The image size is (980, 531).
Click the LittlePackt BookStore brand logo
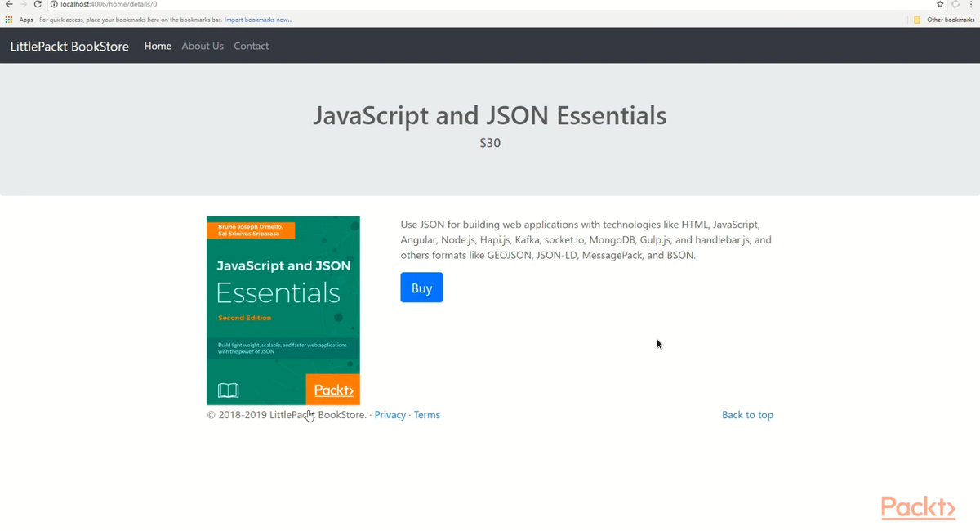tap(69, 47)
